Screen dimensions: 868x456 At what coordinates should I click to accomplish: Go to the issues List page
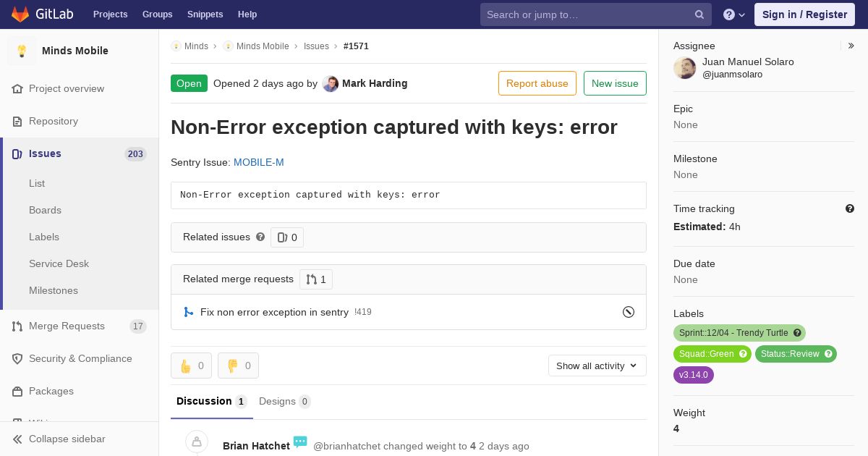pos(37,183)
